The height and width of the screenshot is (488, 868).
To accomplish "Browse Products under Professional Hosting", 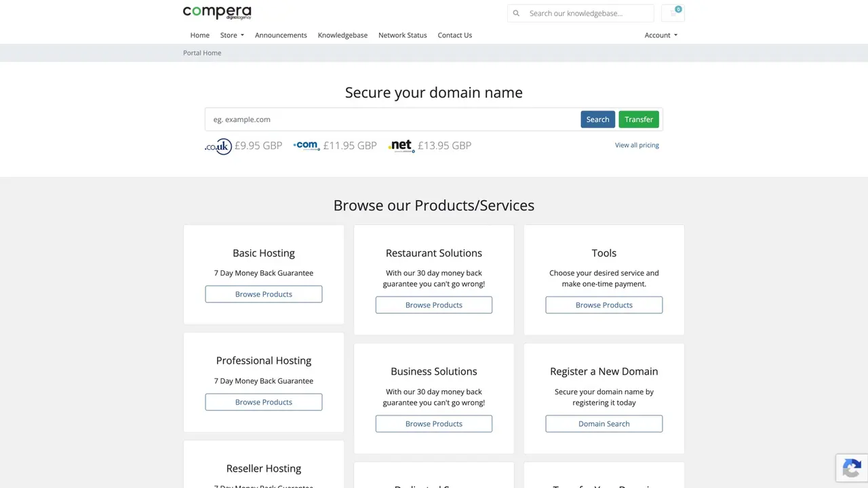I will coord(264,402).
